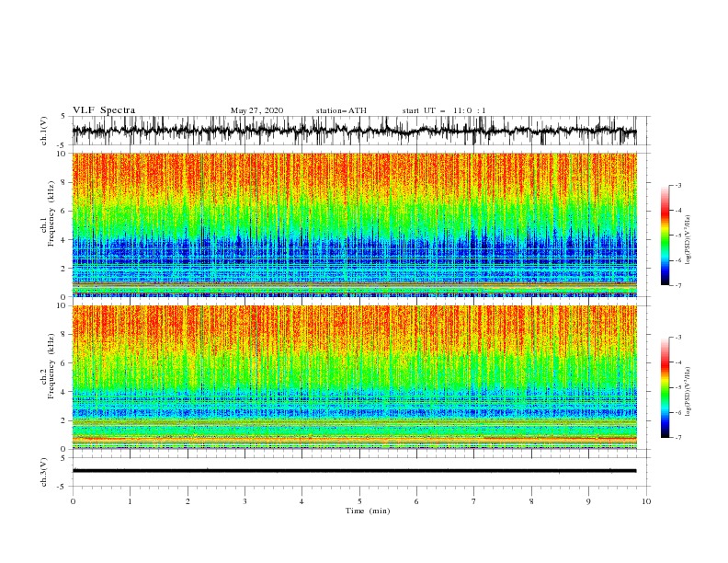Click the ch.1 frequency axis "6" tick
728x563 pixels.
click(x=63, y=211)
